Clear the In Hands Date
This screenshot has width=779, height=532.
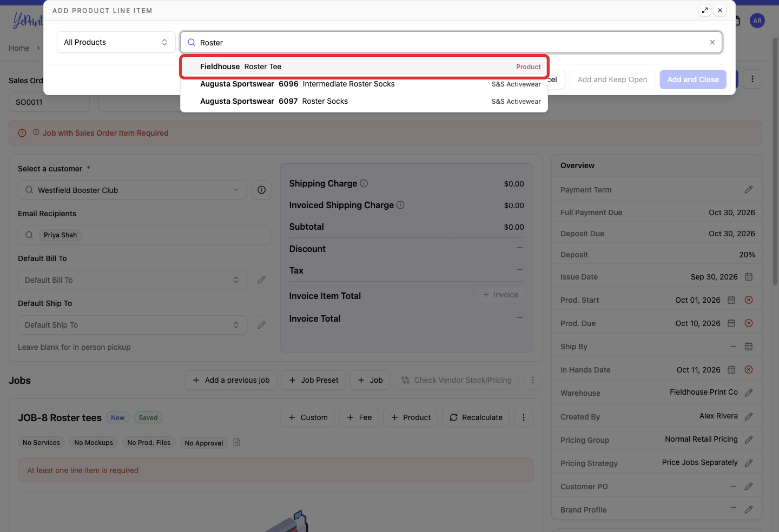[x=749, y=370]
